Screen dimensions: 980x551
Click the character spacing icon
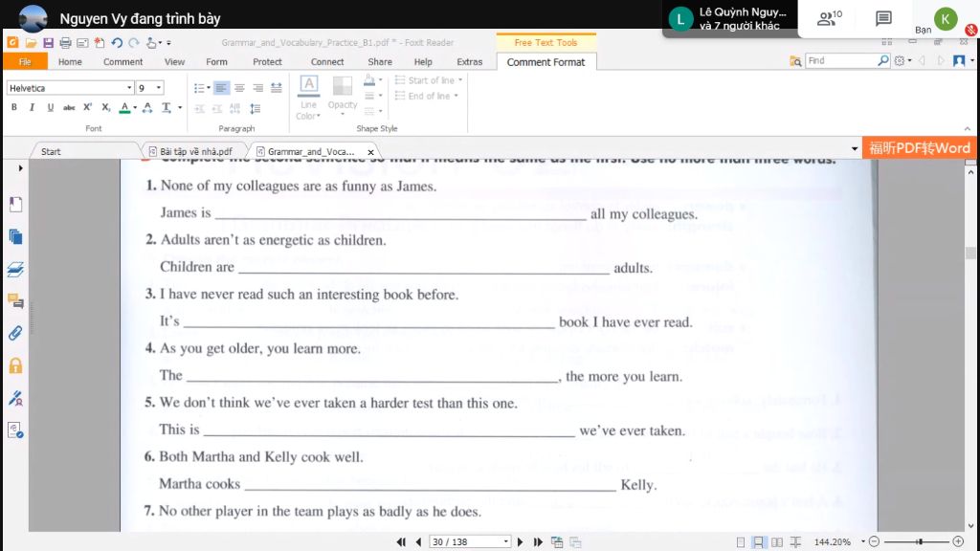click(147, 107)
